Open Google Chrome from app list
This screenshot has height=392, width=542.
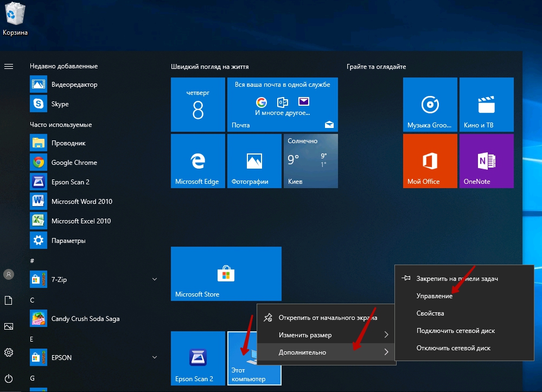click(74, 163)
